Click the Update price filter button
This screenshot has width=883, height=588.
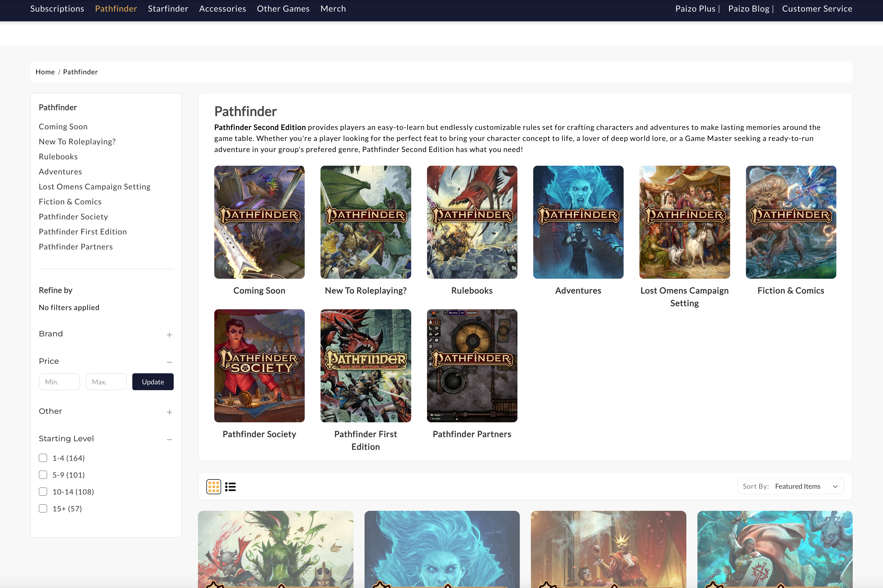coord(153,381)
